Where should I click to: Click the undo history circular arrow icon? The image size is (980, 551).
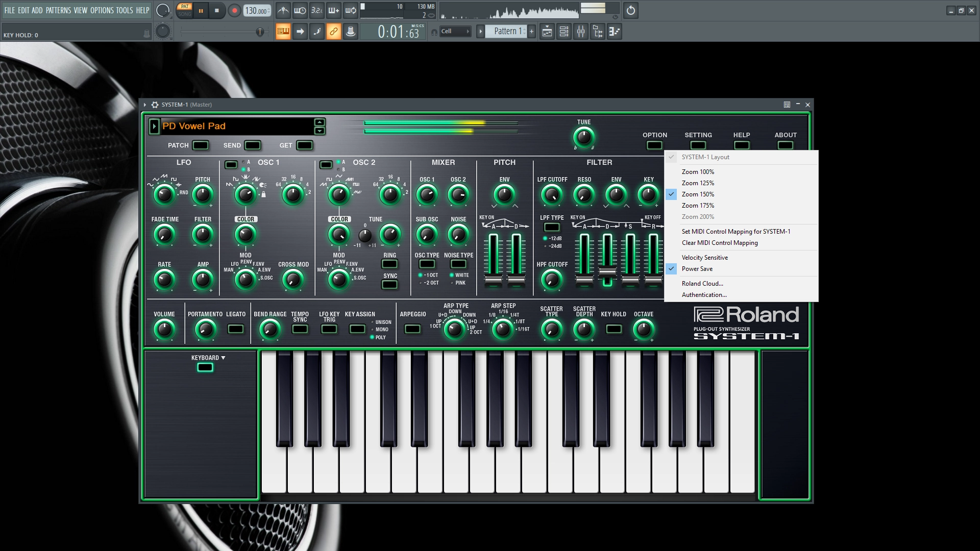[x=631, y=10]
